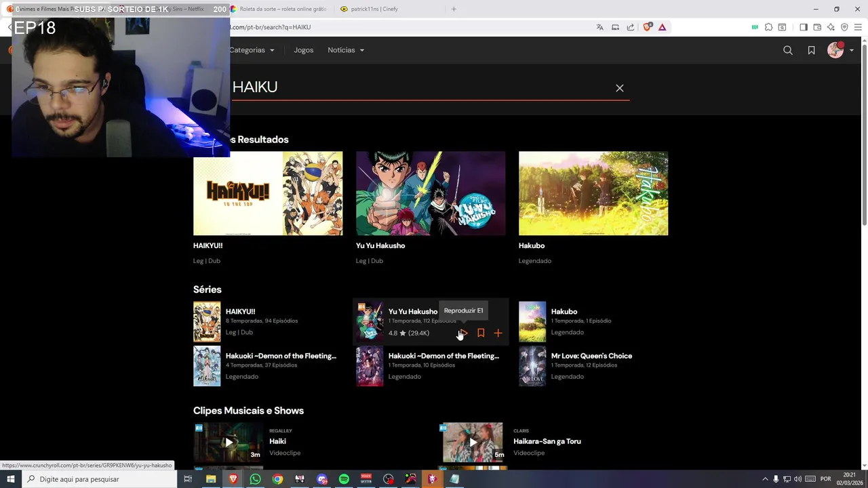868x488 pixels.
Task: Click the install app icon in address bar
Action: (x=615, y=27)
